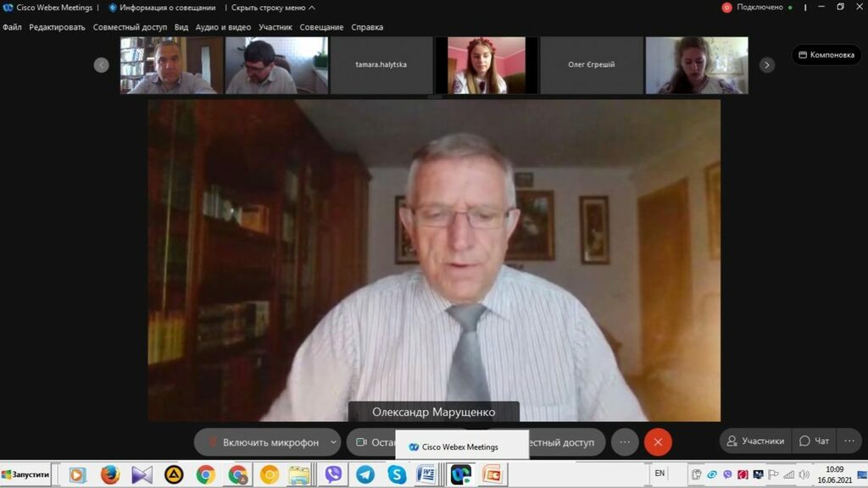Open the Компоновка layout menu
Screen dimensions: 868x488
pos(826,55)
